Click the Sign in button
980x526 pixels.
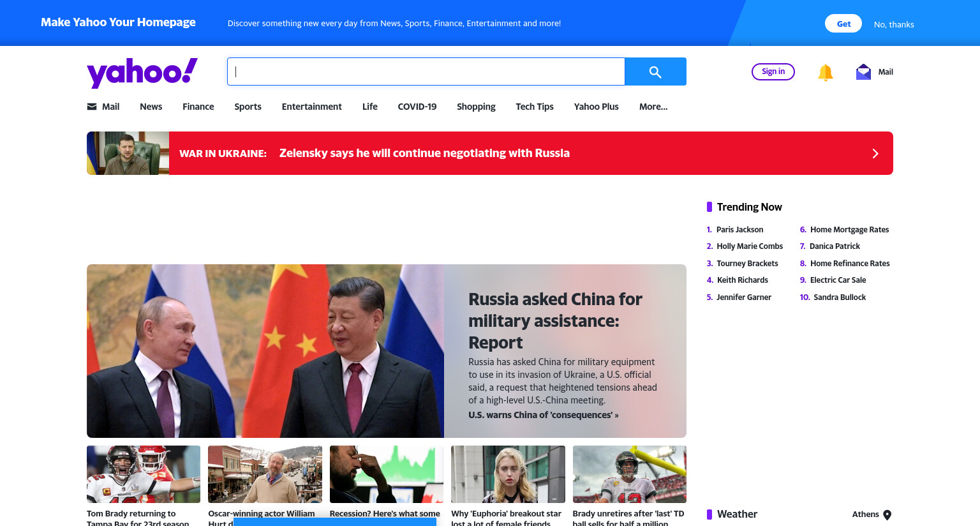773,71
